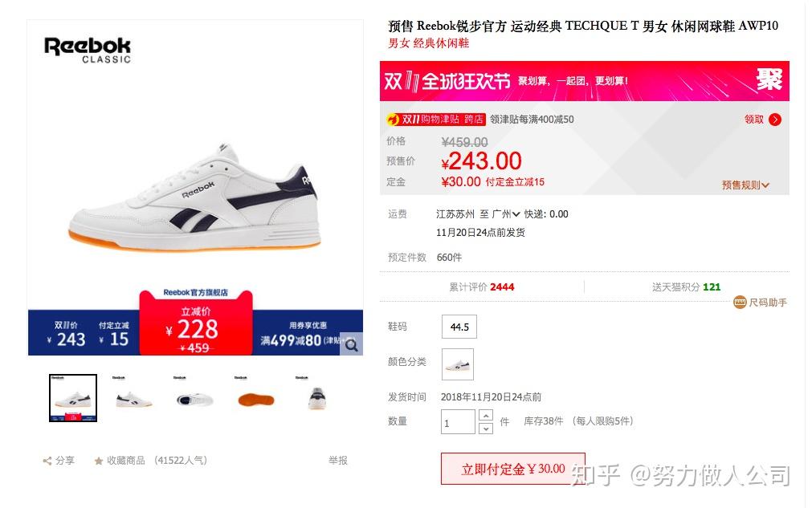Click the share icon below the thumbnails
Screen dimensions: 812x508
click(x=47, y=461)
